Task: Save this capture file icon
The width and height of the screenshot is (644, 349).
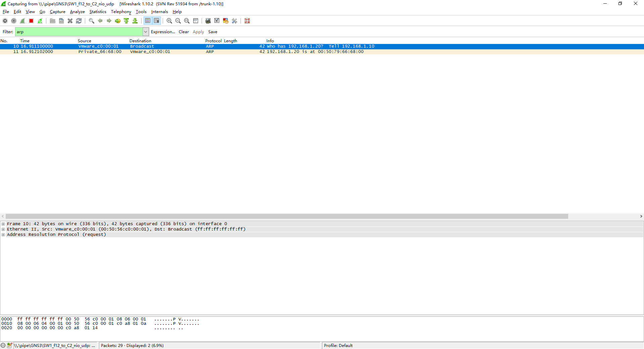Action: (61, 21)
